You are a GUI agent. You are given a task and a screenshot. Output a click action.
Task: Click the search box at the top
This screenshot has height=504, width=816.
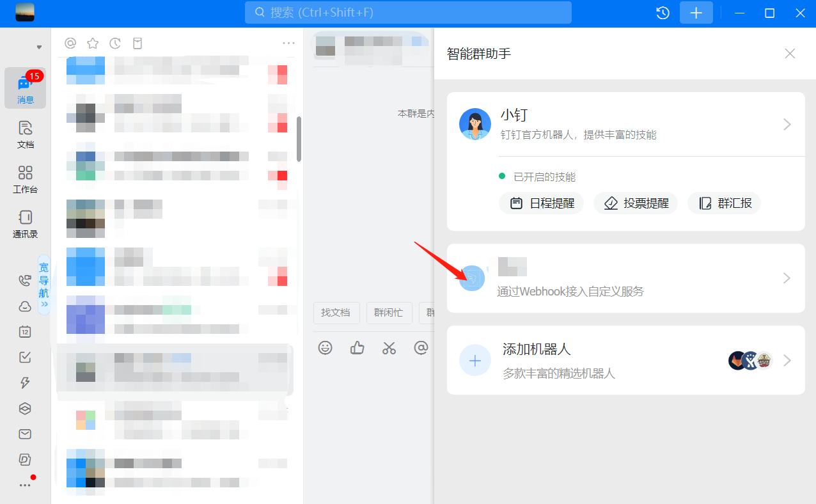408,13
